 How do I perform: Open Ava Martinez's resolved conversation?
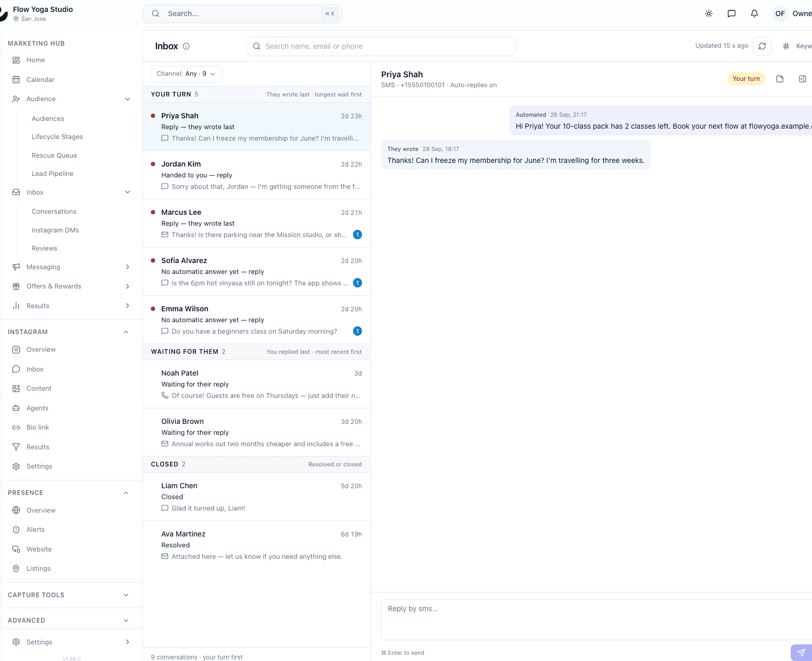coord(256,545)
